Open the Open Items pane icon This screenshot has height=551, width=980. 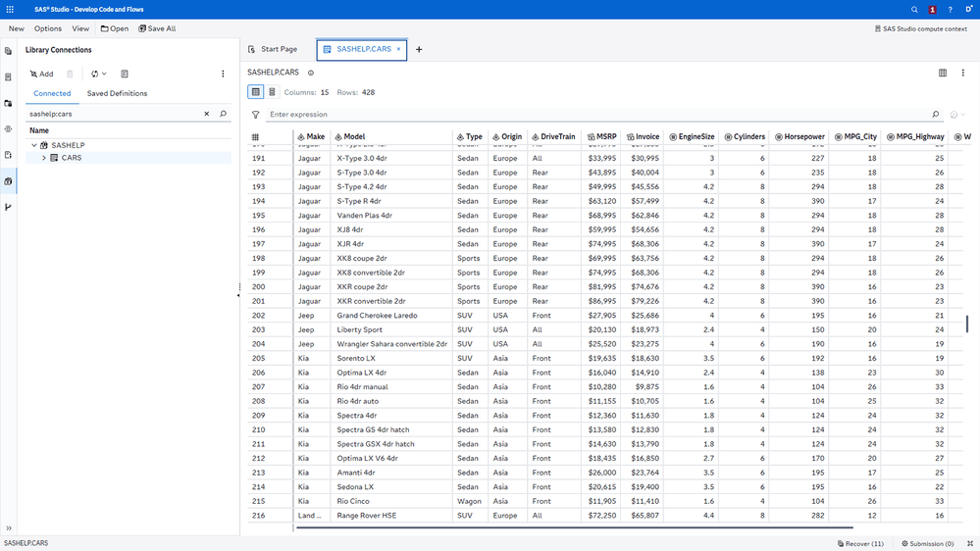(x=8, y=51)
